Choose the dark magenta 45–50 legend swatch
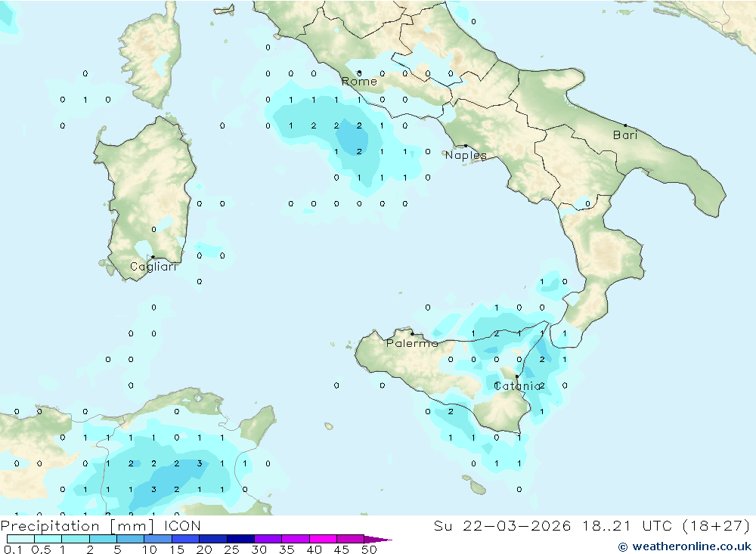The image size is (756, 554). (x=351, y=539)
